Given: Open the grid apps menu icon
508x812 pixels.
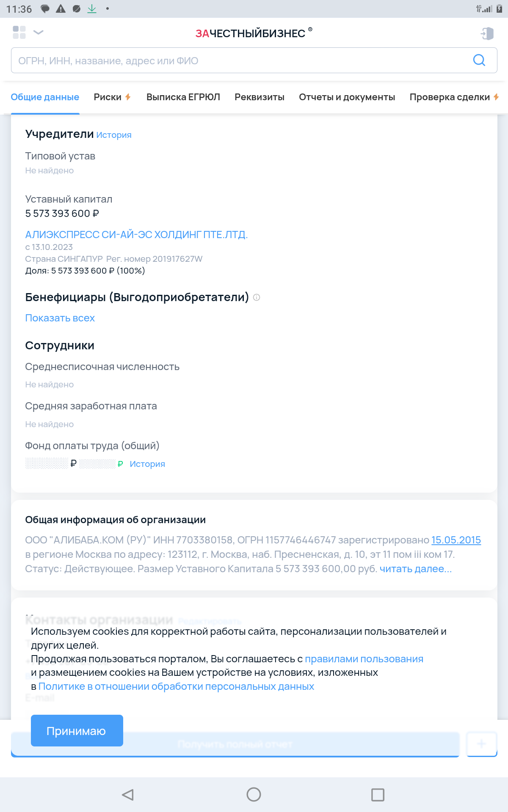Looking at the screenshot, I should (x=19, y=32).
